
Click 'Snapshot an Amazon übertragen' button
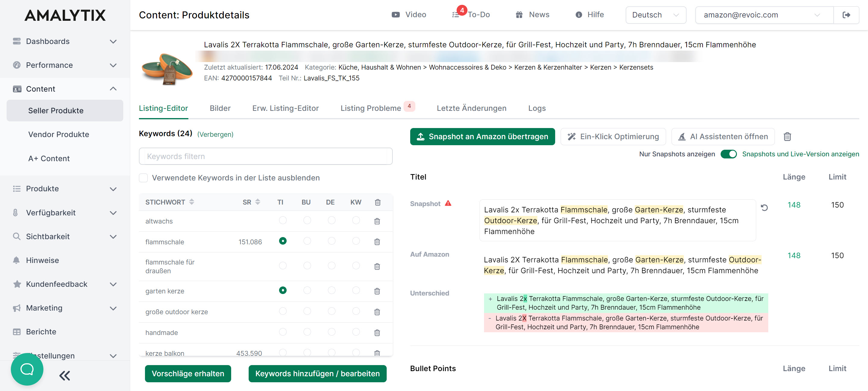pyautogui.click(x=482, y=136)
